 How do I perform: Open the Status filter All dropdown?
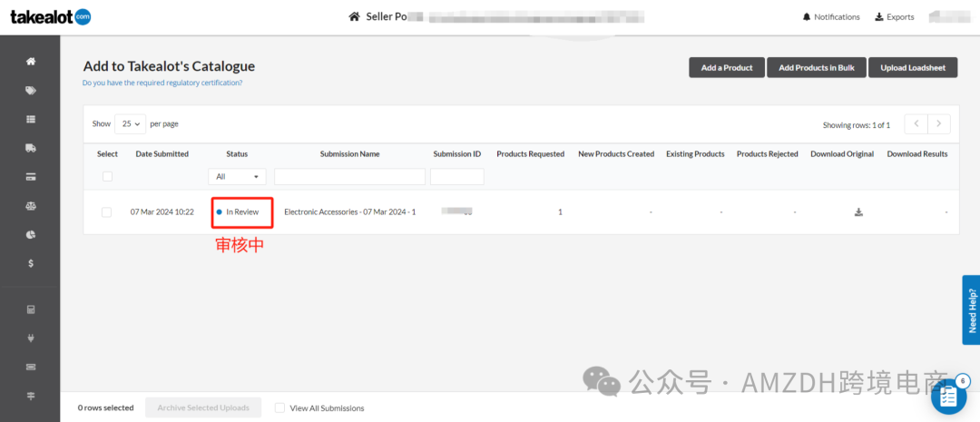click(237, 177)
